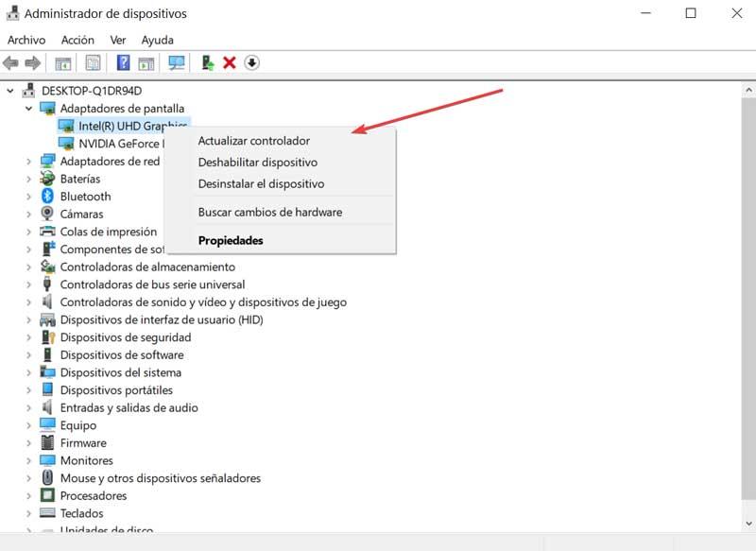Viewport: 756px width, 551px height.
Task: Show or hide the console tree toolbar icon
Action: coord(63,62)
